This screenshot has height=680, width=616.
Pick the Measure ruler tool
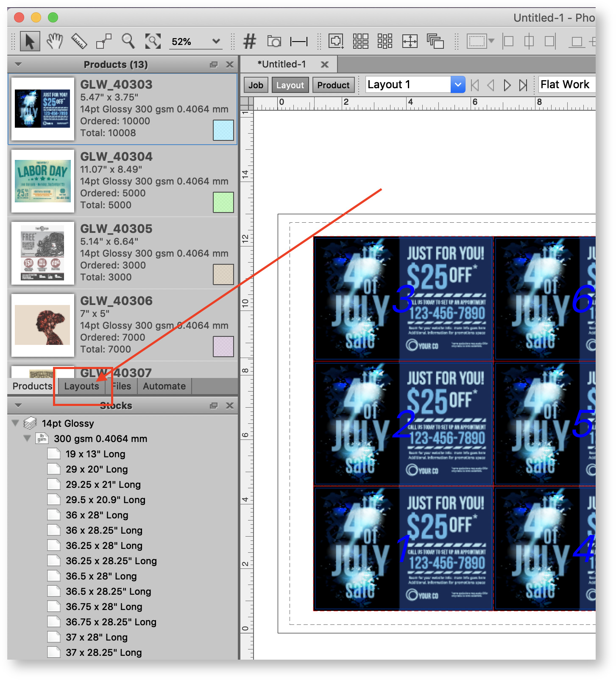pos(79,41)
